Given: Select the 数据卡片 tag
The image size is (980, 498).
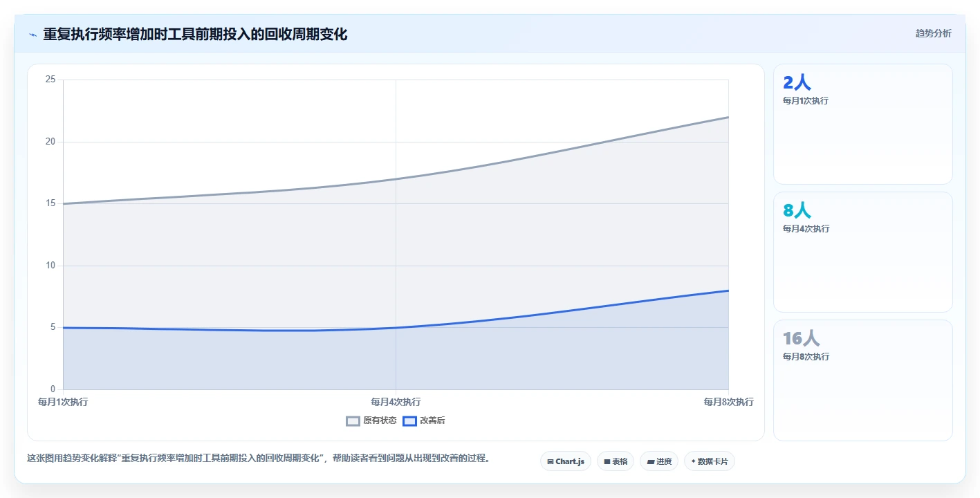Looking at the screenshot, I should (x=710, y=461).
